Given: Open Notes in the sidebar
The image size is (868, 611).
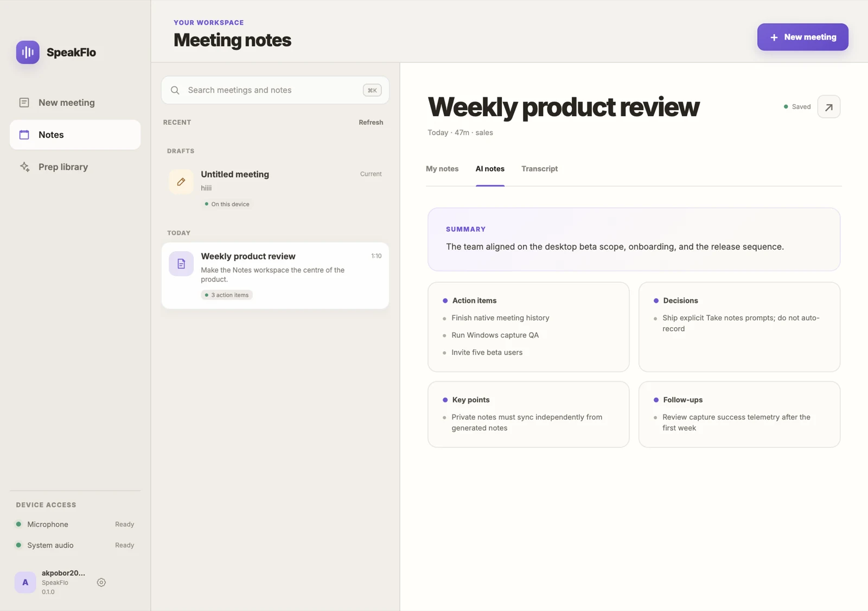Looking at the screenshot, I should click(75, 135).
